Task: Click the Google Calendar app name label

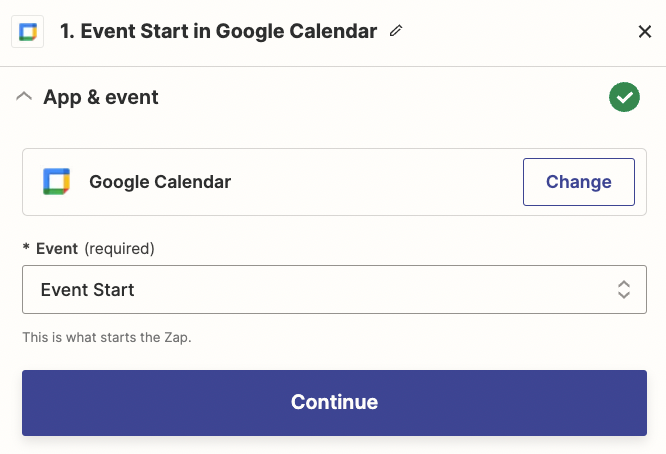Action: tap(160, 182)
